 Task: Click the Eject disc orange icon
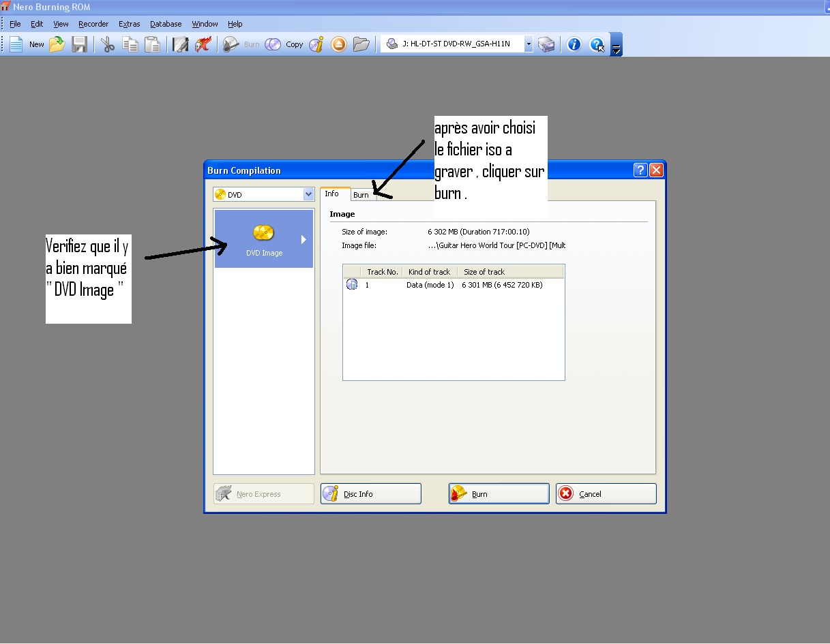(339, 44)
